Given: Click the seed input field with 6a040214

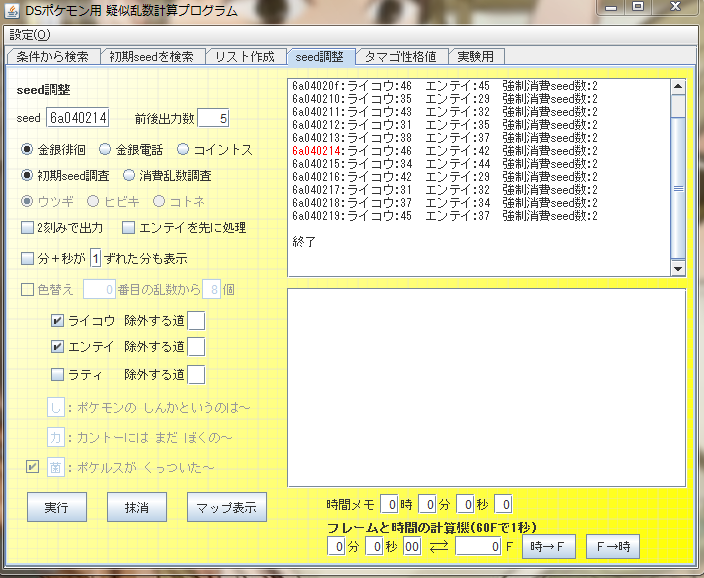Looking at the screenshot, I should pyautogui.click(x=78, y=118).
